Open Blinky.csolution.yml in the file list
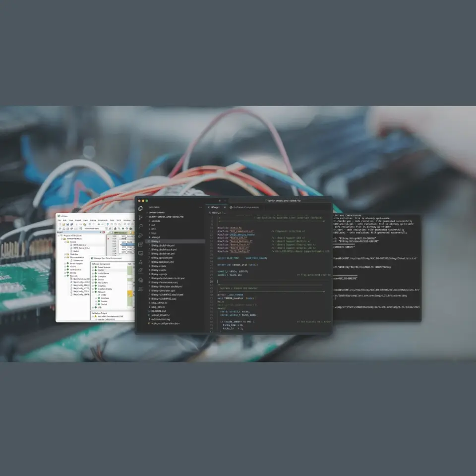Image resolution: width=476 pixels, height=476 pixels. [162, 262]
